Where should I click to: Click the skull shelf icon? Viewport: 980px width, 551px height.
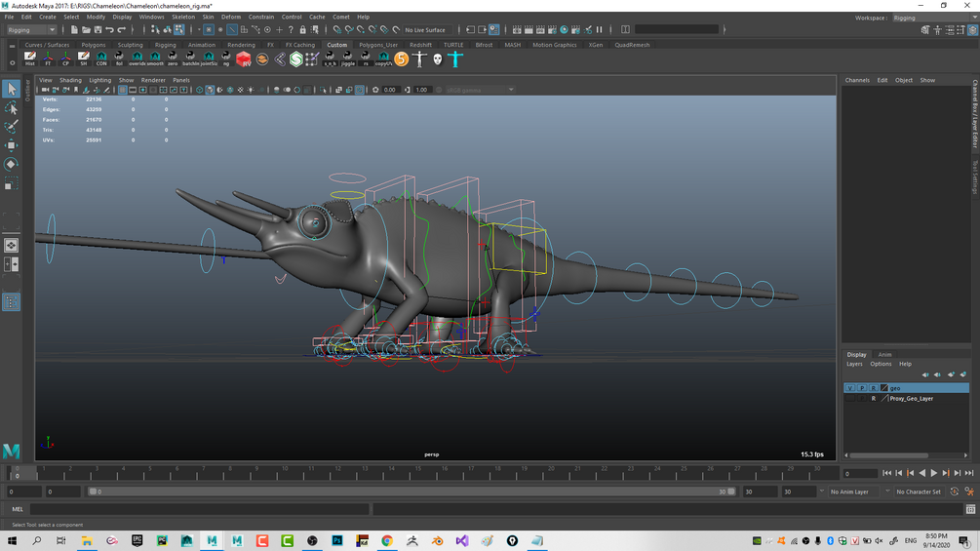coord(438,59)
